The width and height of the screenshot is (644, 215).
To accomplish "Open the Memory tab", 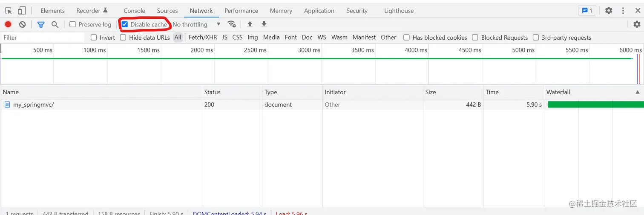I will pyautogui.click(x=281, y=11).
